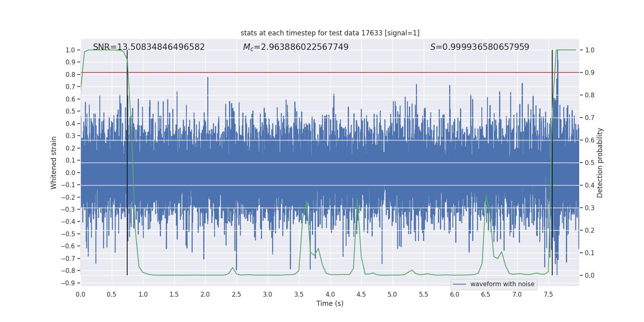Screen dimensions: 644x322
Task: Click the green probability peak near 3.6 seconds
Action: [307, 201]
